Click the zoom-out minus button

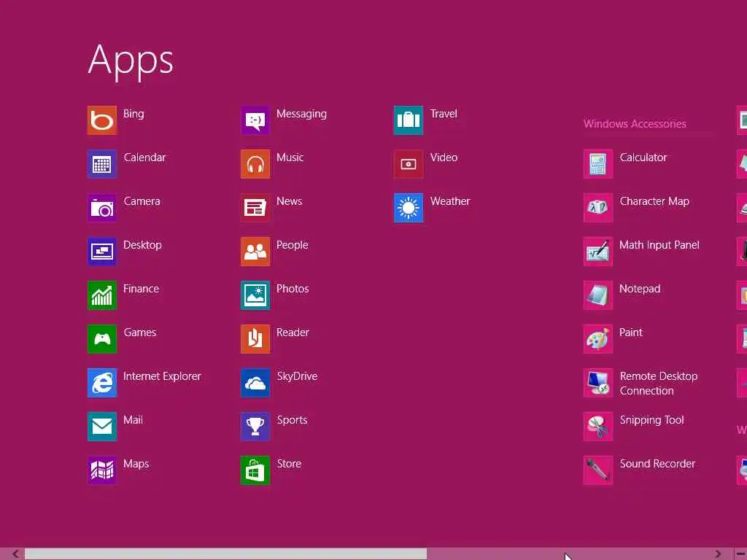741,554
